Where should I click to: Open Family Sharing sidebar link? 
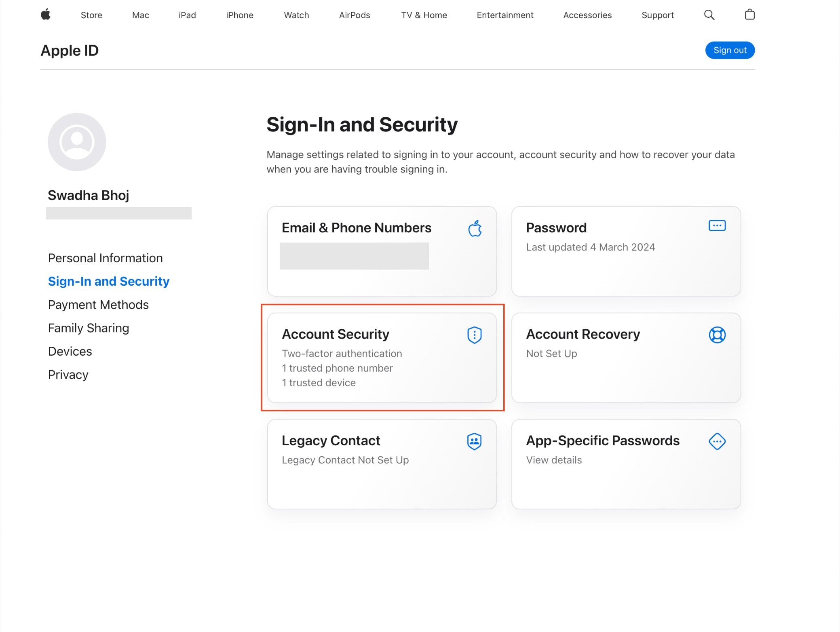click(x=89, y=328)
